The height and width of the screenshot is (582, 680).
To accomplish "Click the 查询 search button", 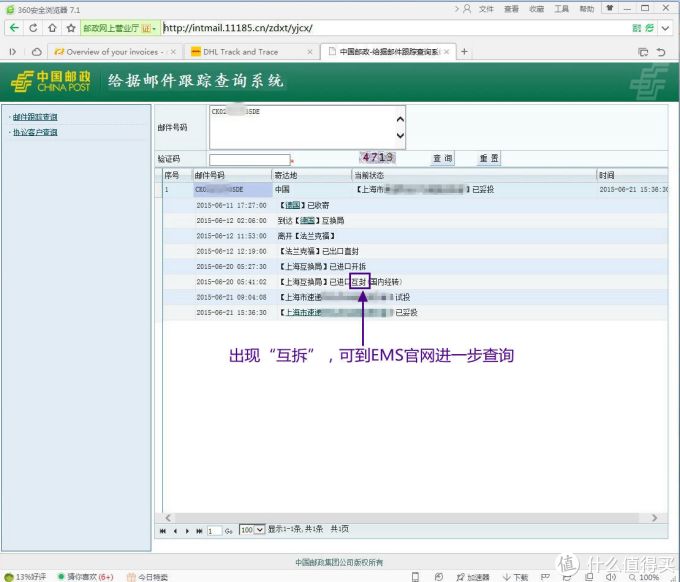I will [x=442, y=158].
